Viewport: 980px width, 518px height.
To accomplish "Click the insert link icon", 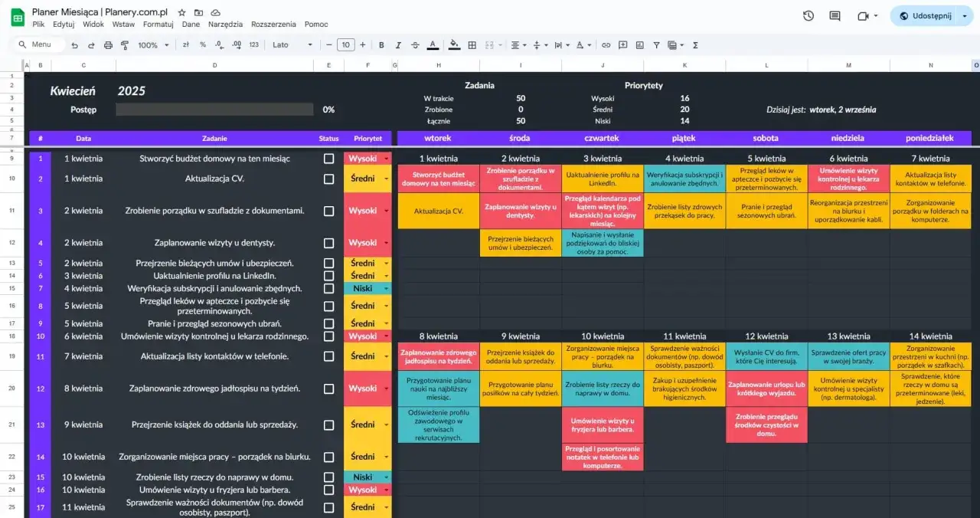I will click(606, 45).
